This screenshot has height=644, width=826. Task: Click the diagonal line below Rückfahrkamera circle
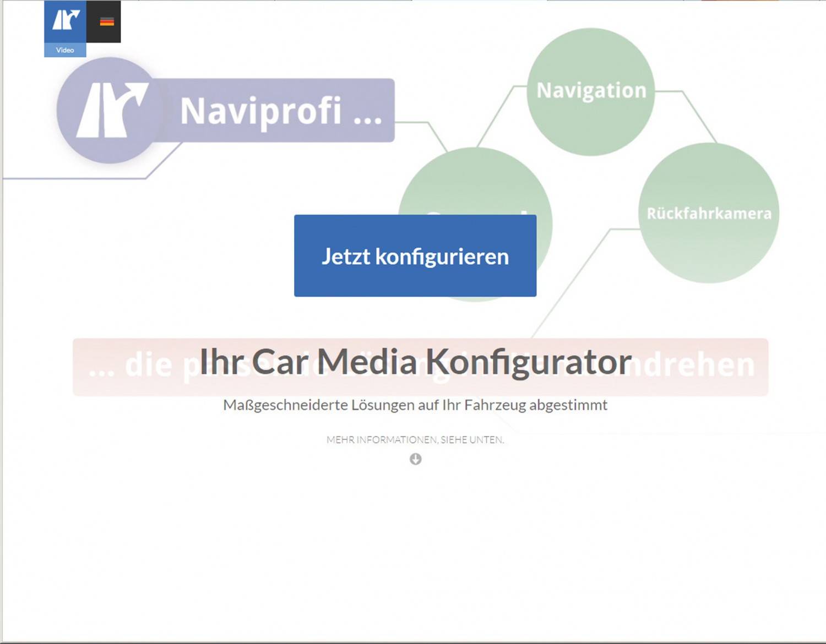pos(573,281)
